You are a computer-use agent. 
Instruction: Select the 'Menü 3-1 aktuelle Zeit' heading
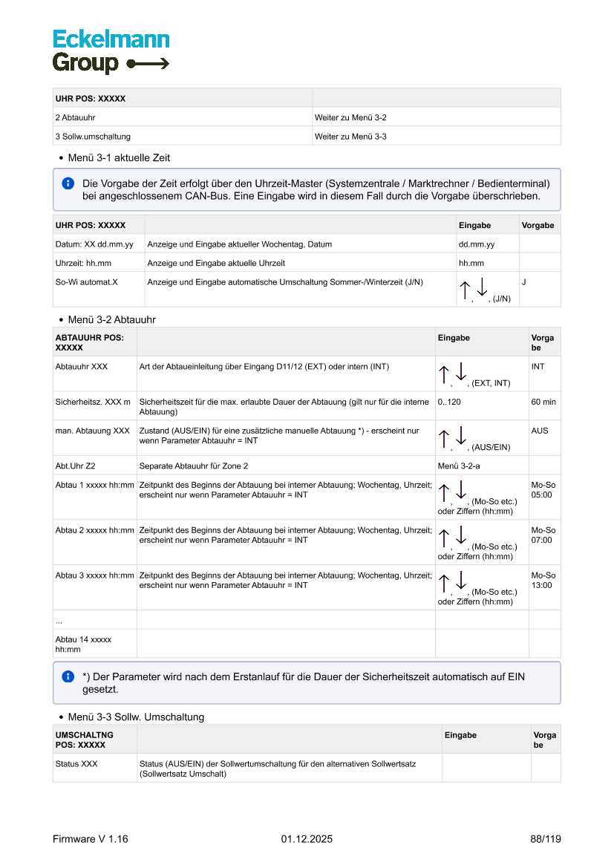119,158
